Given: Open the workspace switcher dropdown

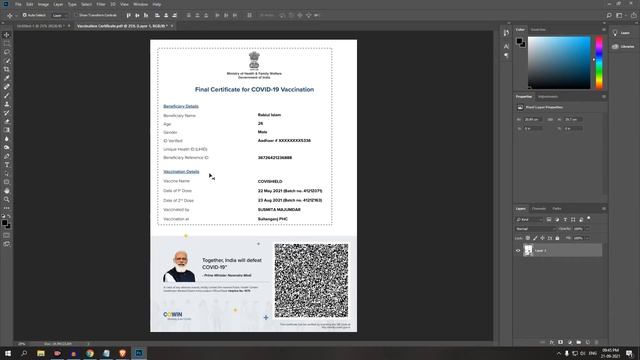Looking at the screenshot, I should pyautogui.click(x=620, y=15).
